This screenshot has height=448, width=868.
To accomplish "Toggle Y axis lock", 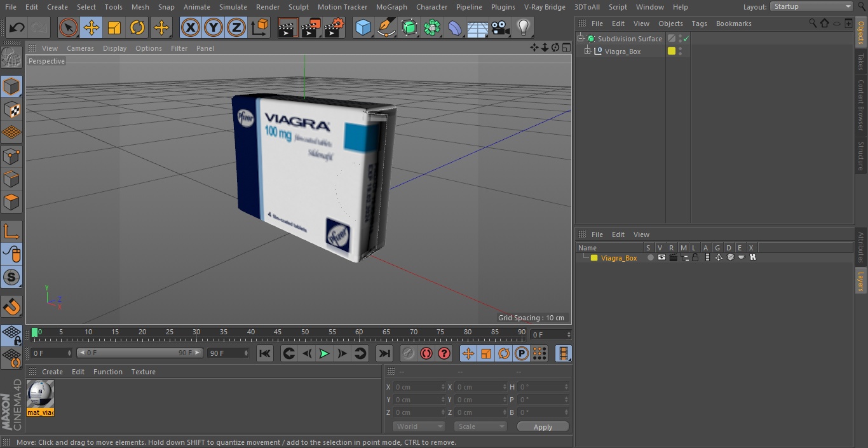I will [214, 27].
